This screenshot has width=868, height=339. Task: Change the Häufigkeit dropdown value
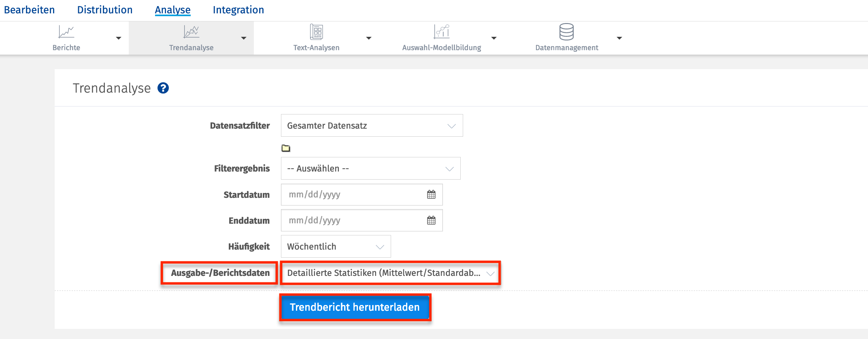pos(336,247)
